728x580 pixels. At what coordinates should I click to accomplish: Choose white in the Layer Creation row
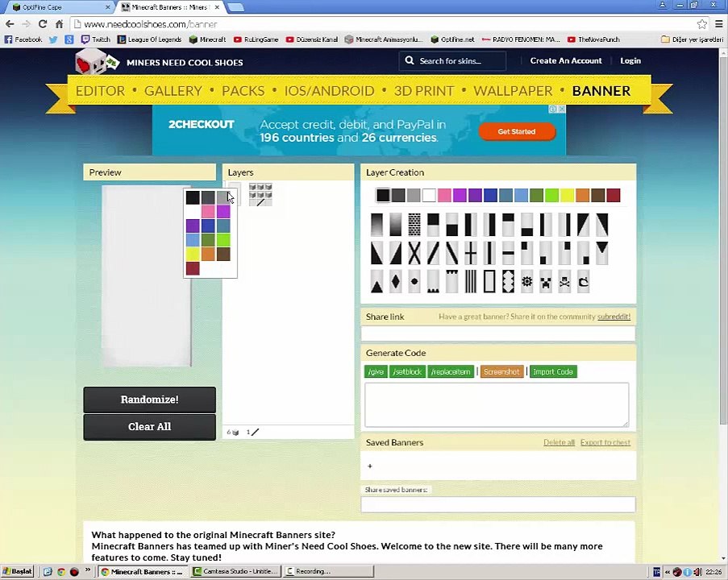[429, 195]
